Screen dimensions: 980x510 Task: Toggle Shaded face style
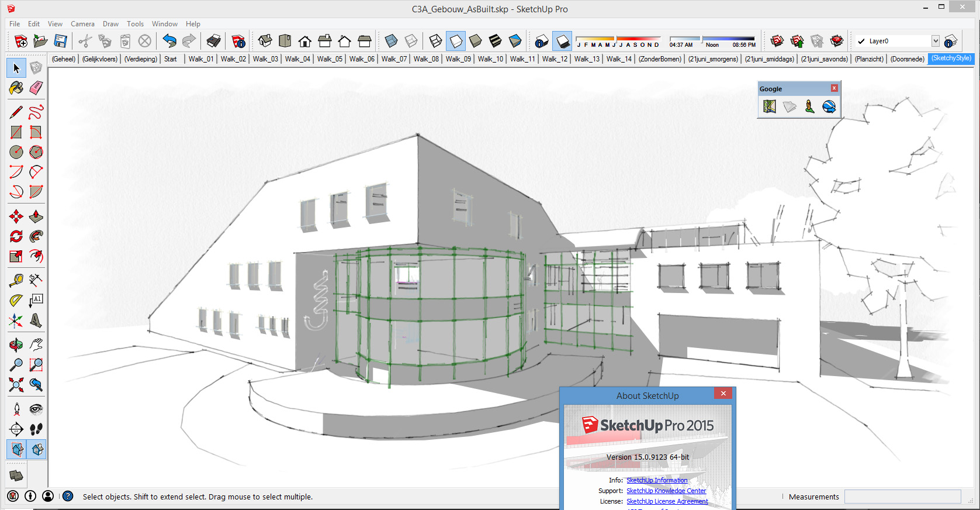[x=476, y=41]
